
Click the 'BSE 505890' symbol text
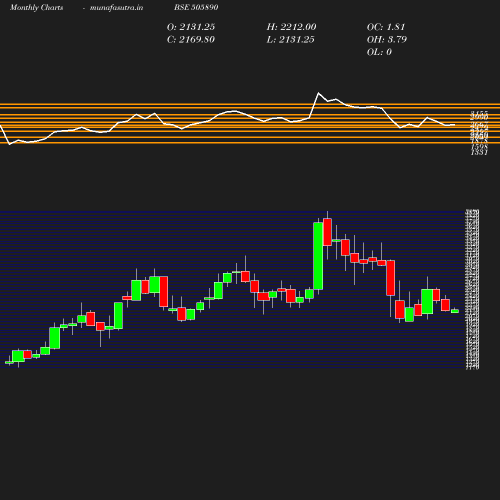click(196, 7)
